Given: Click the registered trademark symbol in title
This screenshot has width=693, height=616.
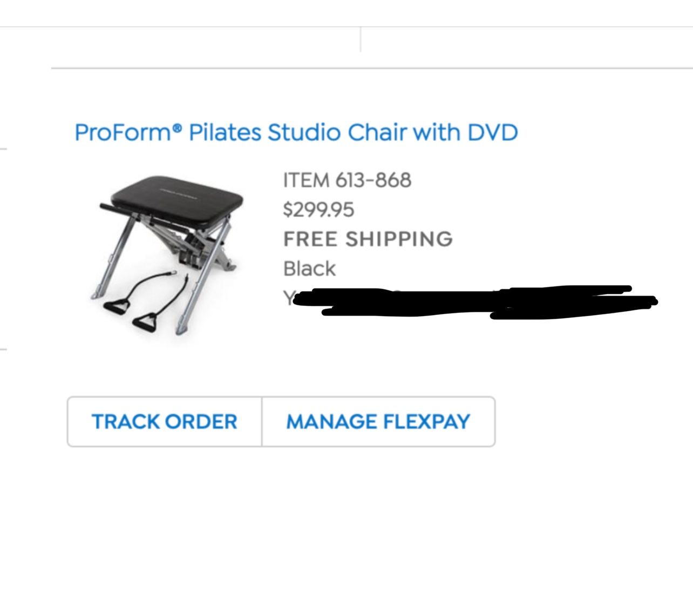Looking at the screenshot, I should 178,127.
